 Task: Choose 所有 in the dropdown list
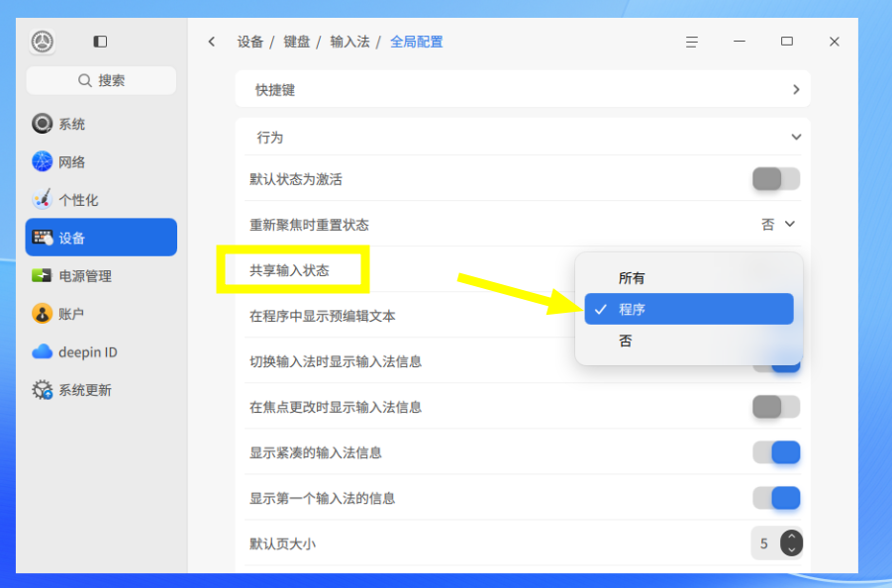(x=689, y=278)
